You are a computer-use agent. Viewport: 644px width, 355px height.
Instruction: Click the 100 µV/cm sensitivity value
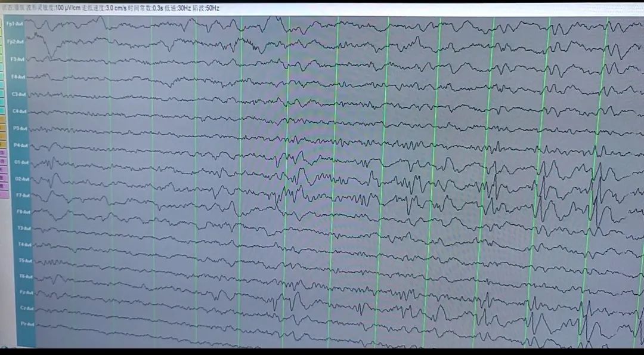click(67, 8)
